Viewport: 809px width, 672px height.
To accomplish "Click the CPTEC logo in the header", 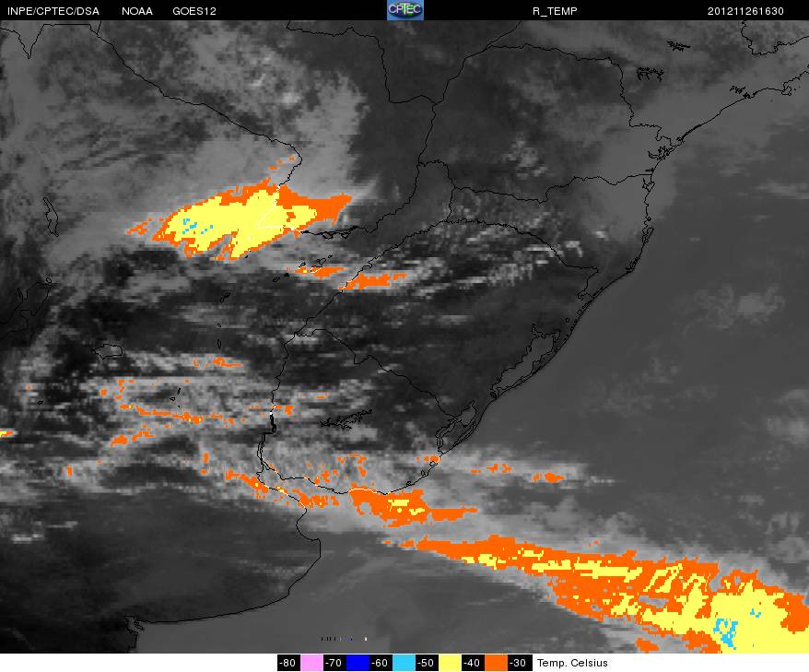I will (x=405, y=10).
